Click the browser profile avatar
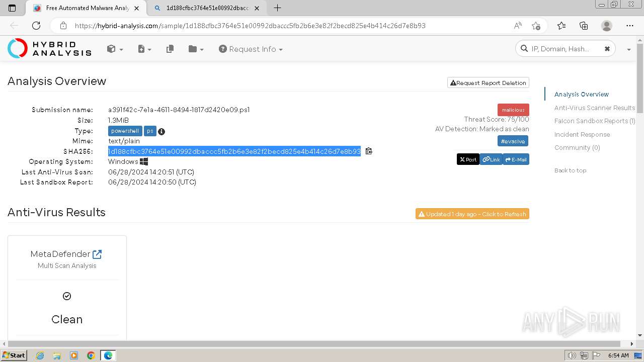644x362 pixels. tap(607, 26)
